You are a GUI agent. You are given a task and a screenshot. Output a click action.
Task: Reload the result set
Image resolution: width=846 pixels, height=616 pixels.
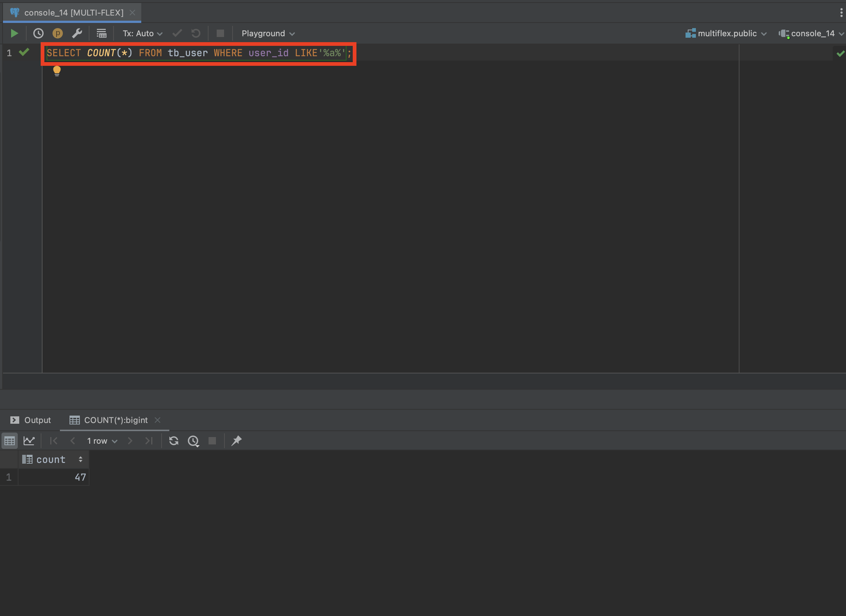(173, 441)
